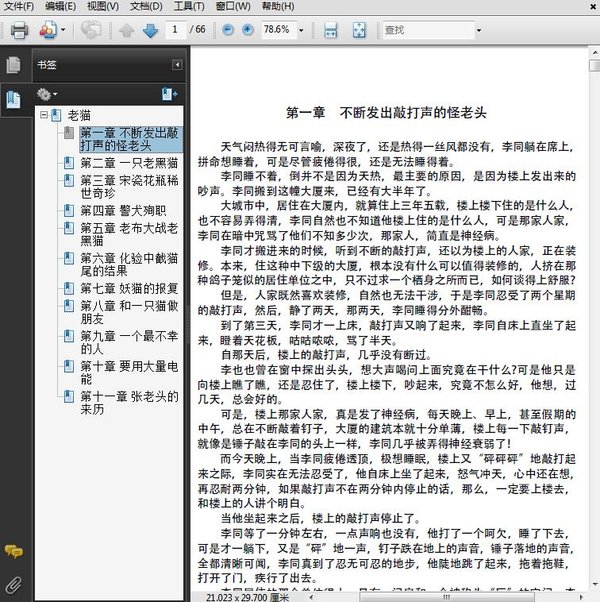The width and height of the screenshot is (600, 602).
Task: Collapse the 书签 panel with arrow button
Action: (177, 65)
